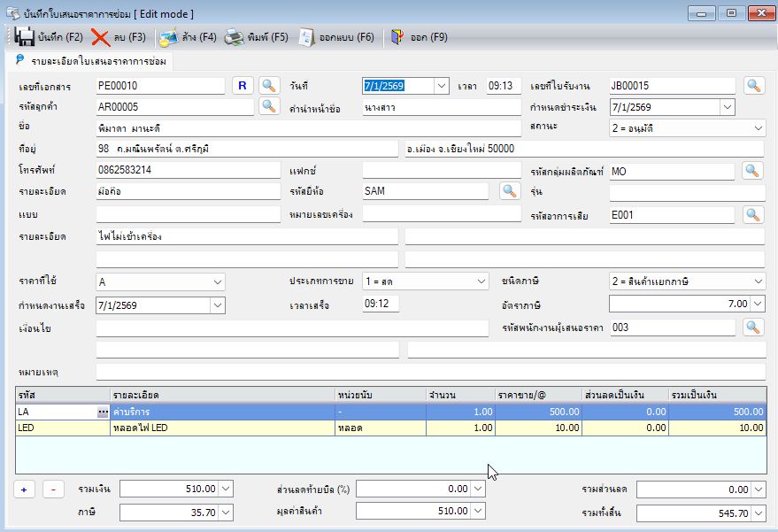Image resolution: width=778 pixels, height=532 pixels.
Task: Click the plus button to add row
Action: [24, 490]
